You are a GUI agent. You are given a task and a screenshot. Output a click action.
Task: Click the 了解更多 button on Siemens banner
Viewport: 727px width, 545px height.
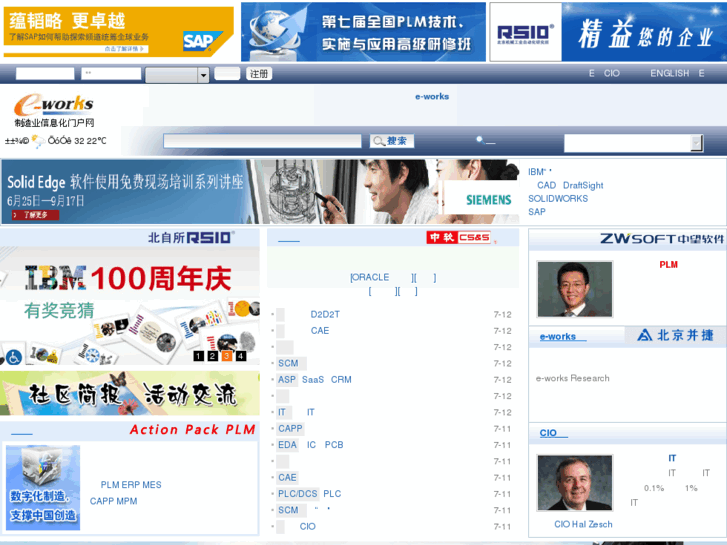[35, 215]
